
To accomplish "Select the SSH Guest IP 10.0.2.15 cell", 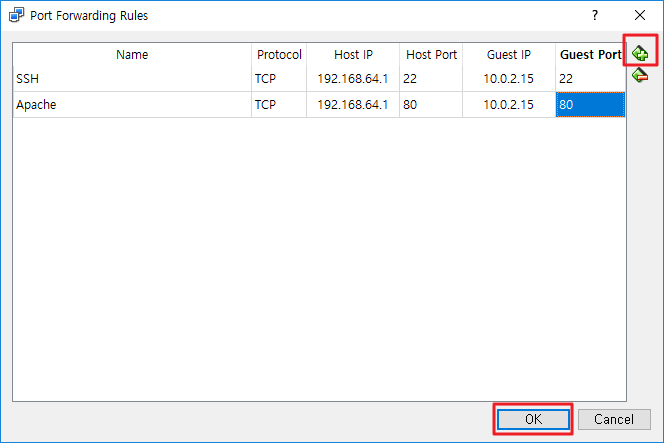I will [509, 79].
